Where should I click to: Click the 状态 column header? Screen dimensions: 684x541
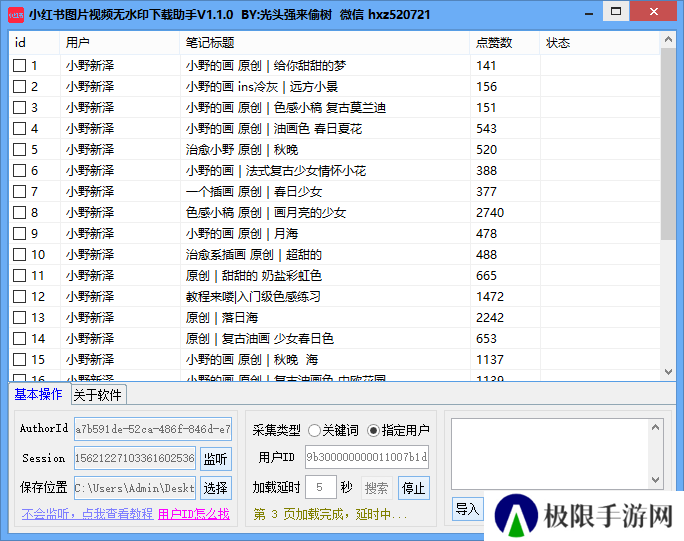point(600,43)
